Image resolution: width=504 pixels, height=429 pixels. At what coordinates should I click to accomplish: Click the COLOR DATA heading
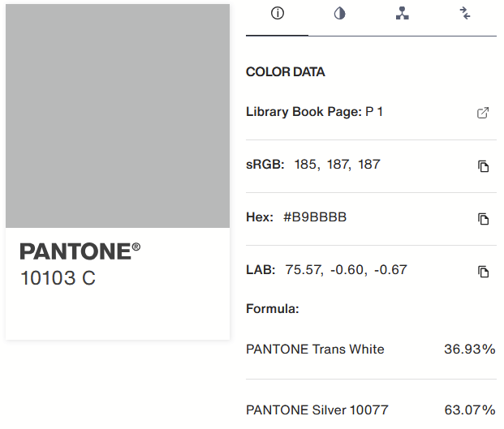point(285,72)
